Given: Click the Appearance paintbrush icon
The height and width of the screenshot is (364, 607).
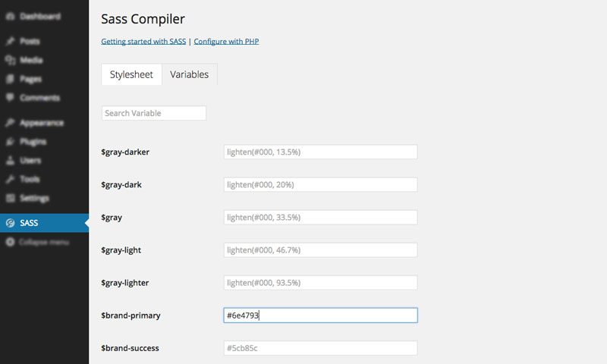Looking at the screenshot, I should tap(11, 123).
